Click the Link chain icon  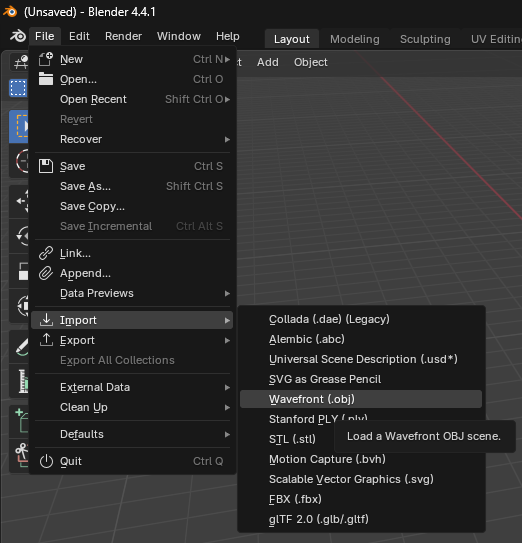[46, 253]
